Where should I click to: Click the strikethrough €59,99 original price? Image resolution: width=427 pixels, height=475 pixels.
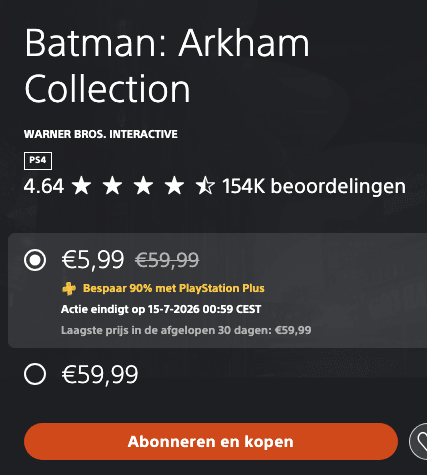pyautogui.click(x=167, y=260)
